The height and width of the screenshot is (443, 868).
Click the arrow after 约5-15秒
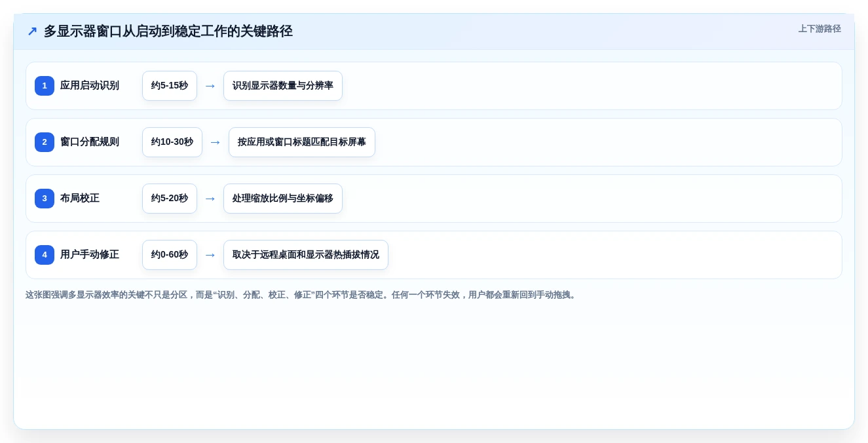210,86
